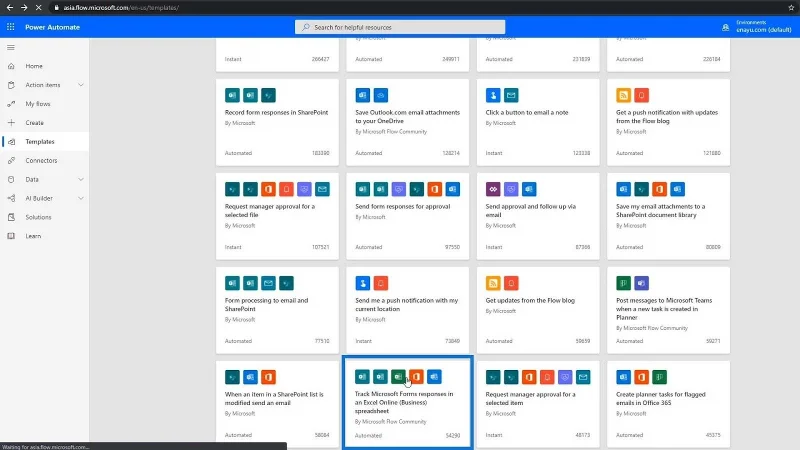
Task: Click the browser address bar URL
Action: [x=121, y=8]
